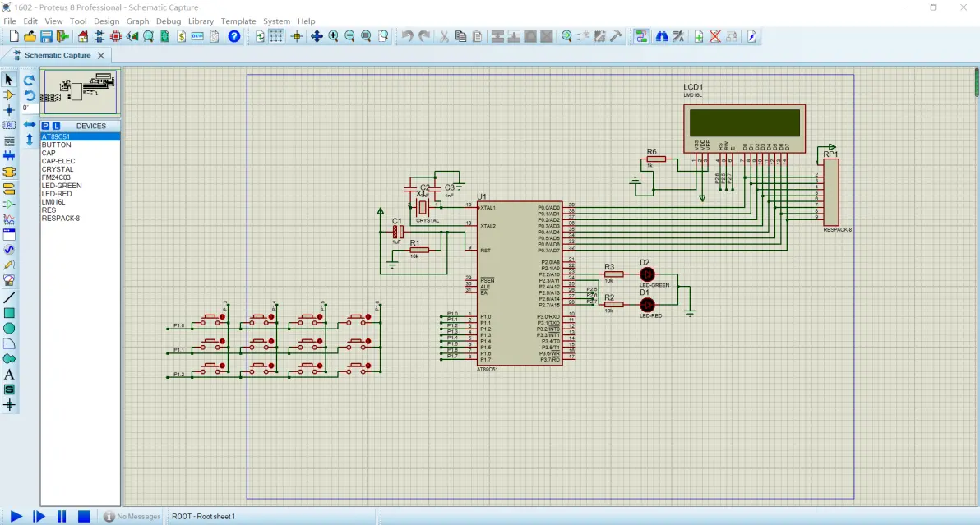Open the Edit menu
The image size is (980, 525).
(x=30, y=21)
